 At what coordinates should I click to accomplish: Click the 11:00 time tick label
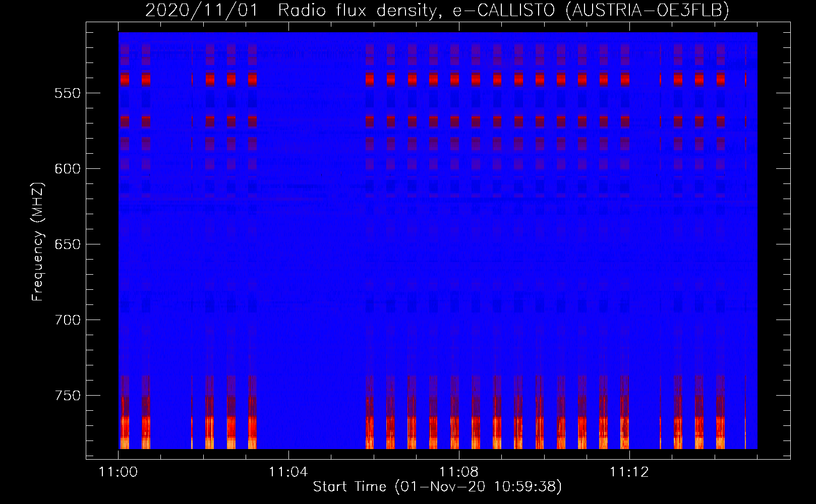pos(118,472)
